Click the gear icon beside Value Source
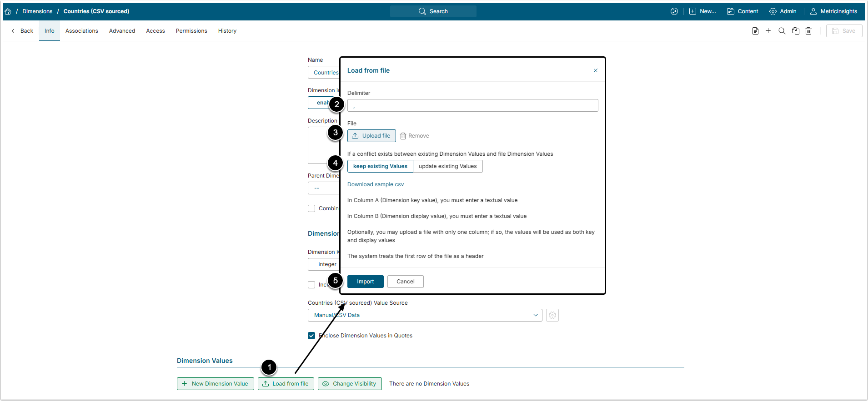This screenshot has height=401, width=868. pyautogui.click(x=552, y=315)
